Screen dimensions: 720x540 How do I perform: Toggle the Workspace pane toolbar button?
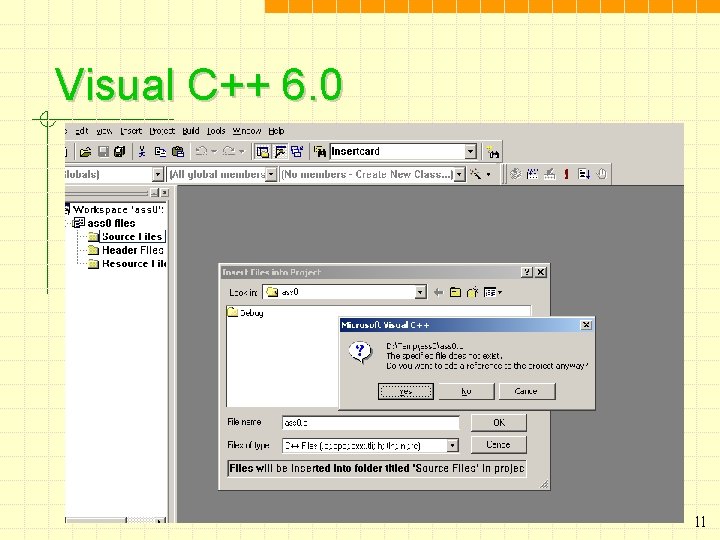263,152
